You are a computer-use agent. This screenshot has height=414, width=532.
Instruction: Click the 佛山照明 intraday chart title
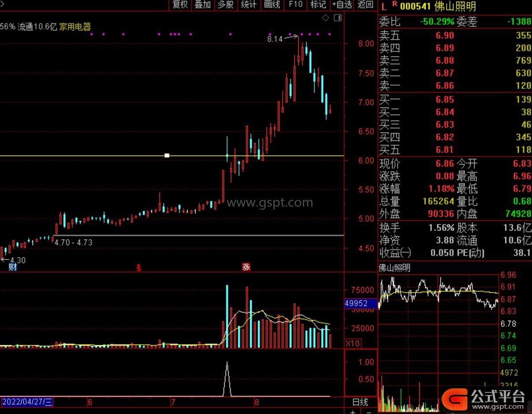(x=394, y=267)
